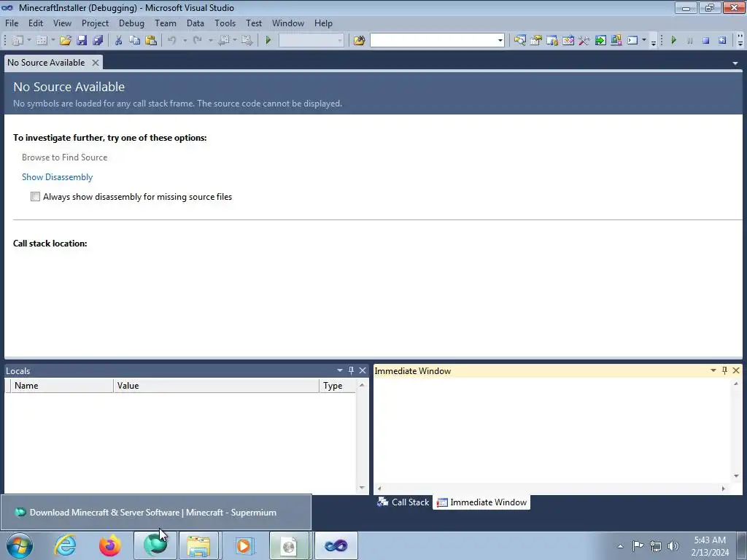Open the New Project dropdown arrow

coord(29,41)
